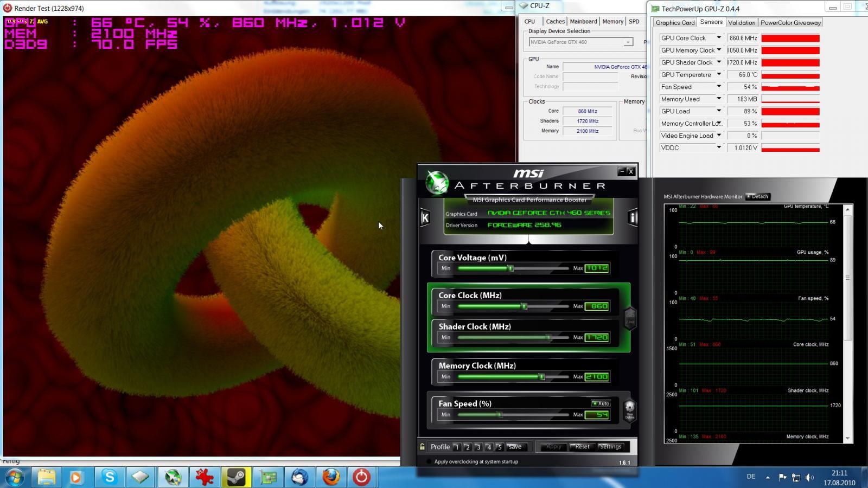Open the Windows Start menu
Image resolution: width=868 pixels, height=488 pixels.
pos(14,477)
